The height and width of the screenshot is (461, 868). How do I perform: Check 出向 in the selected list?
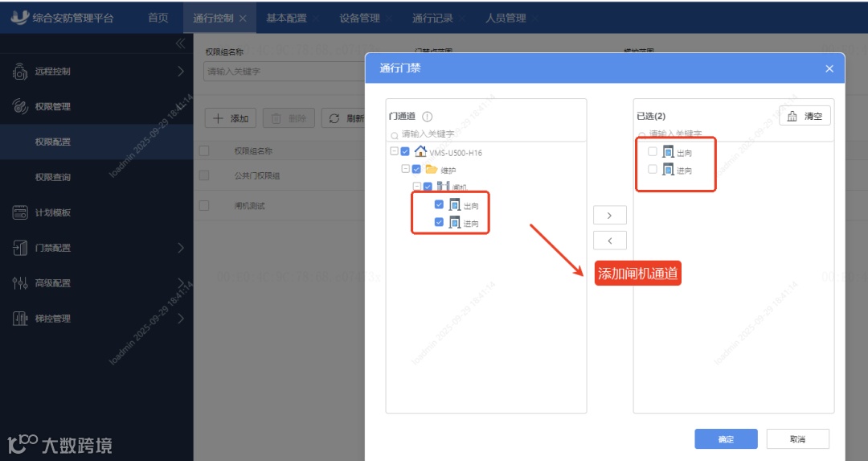tap(653, 151)
